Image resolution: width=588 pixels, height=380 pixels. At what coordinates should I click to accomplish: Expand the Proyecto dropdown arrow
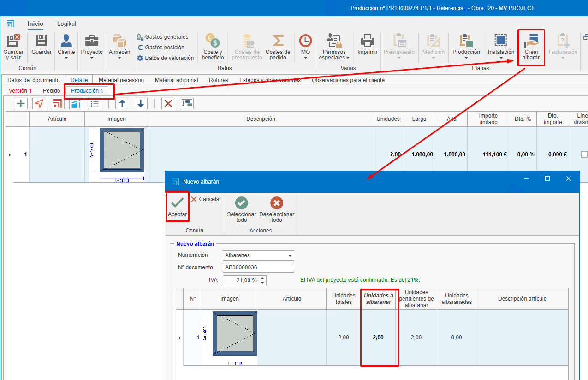point(92,58)
